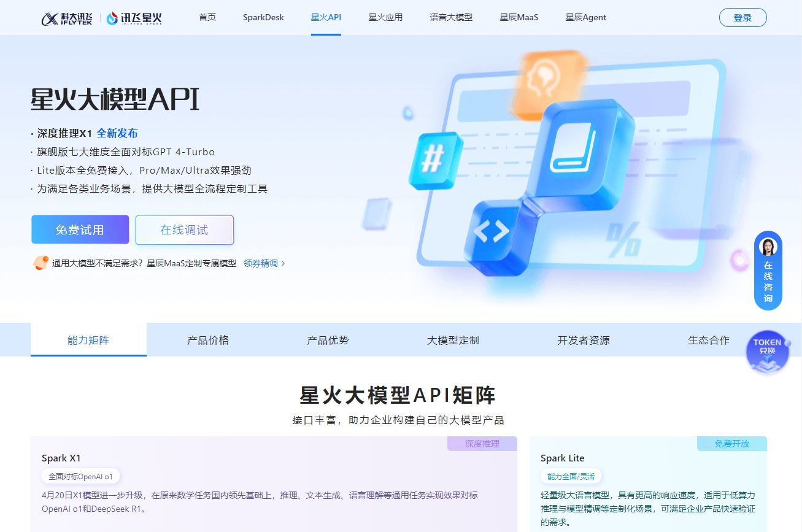Open 星辰MaaS navigation item
Screen dimensions: 802x532
pos(519,17)
